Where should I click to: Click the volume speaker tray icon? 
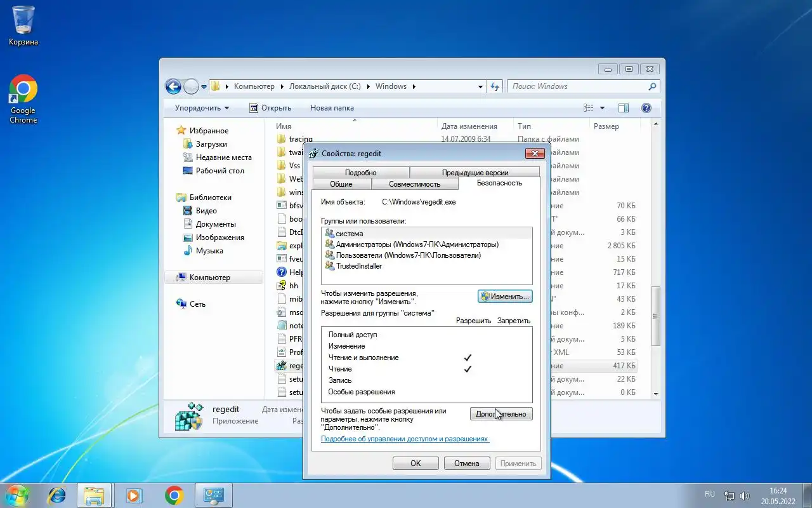[745, 496]
